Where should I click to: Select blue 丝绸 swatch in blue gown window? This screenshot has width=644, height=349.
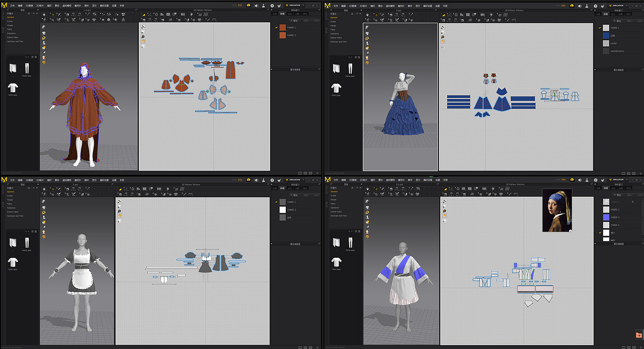pos(606,36)
